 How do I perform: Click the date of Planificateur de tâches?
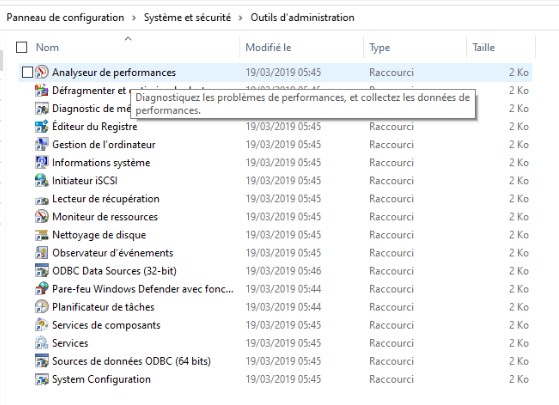point(283,307)
